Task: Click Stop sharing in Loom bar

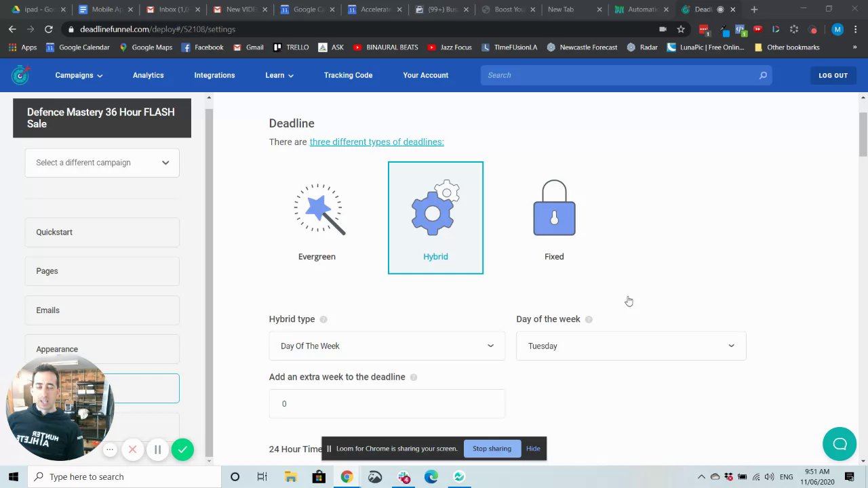Action: pyautogui.click(x=492, y=449)
